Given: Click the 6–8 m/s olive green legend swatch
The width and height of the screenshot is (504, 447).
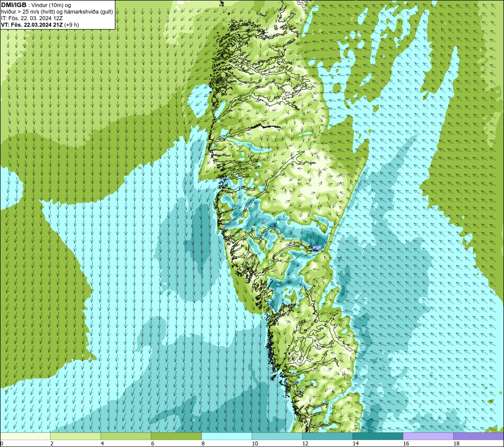Looking at the screenshot, I should (x=176, y=436).
